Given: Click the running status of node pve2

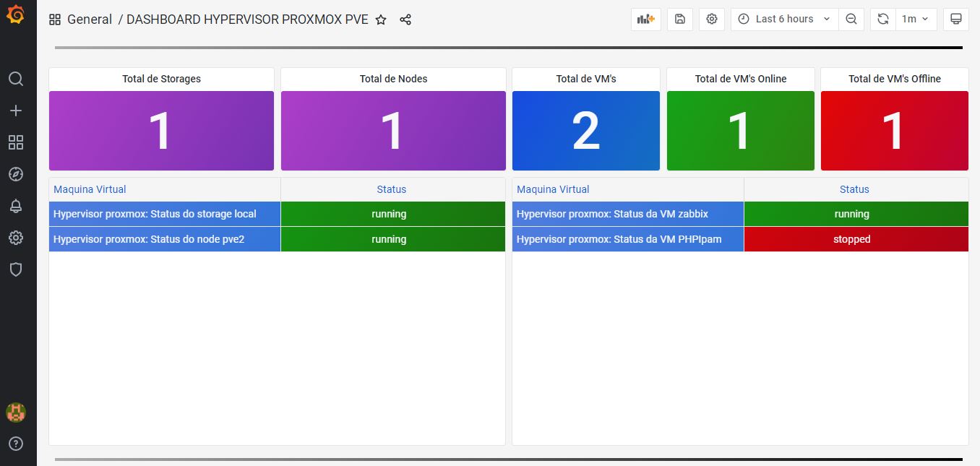Looking at the screenshot, I should (393, 239).
